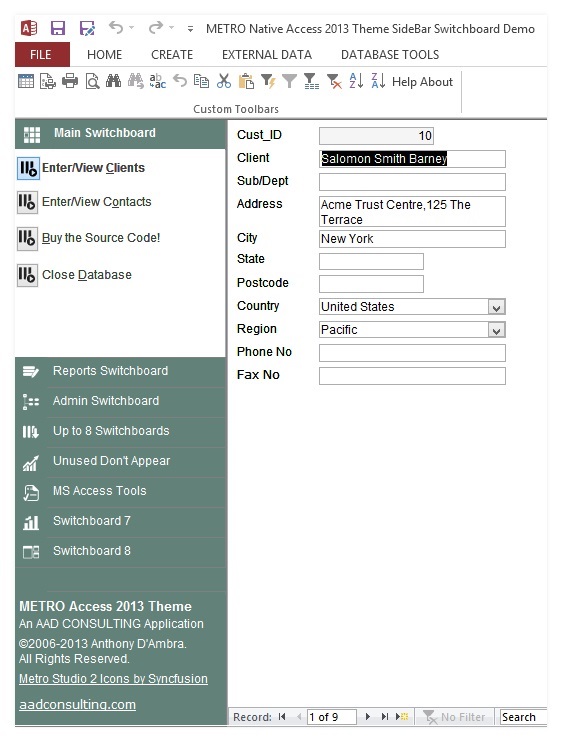Screen dimensions: 562x742
Task: Switch to the HOME ribbon tab
Action: point(105,55)
